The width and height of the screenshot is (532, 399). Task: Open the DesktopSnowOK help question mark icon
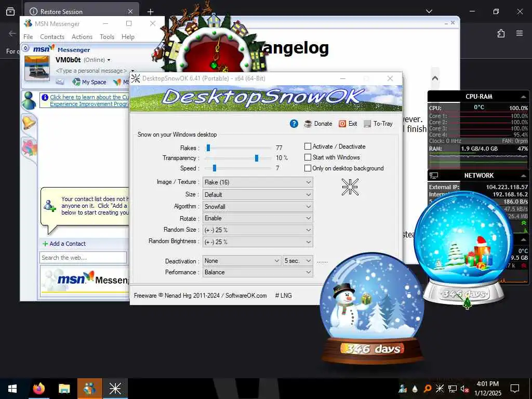coord(294,124)
